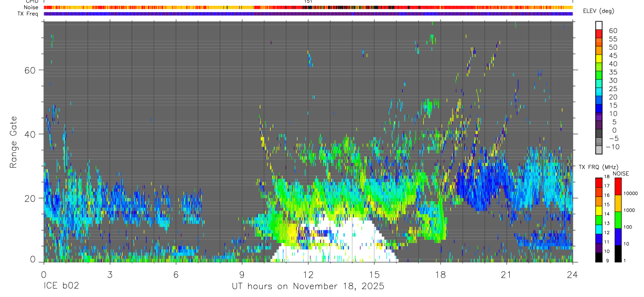The image size is (644, 297).
Task: Click the '10000' label in NOISE legend
Action: 630,193
